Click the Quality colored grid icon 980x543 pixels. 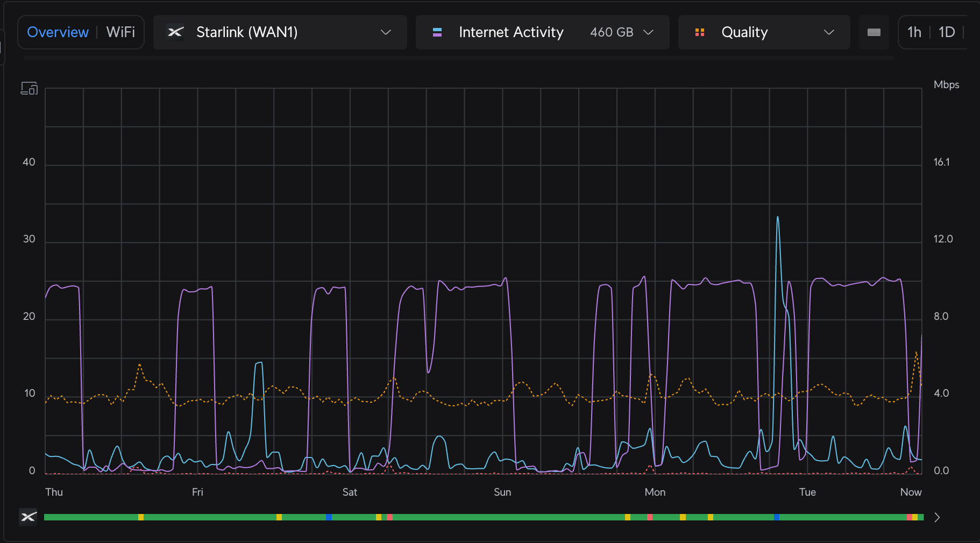[x=700, y=32]
